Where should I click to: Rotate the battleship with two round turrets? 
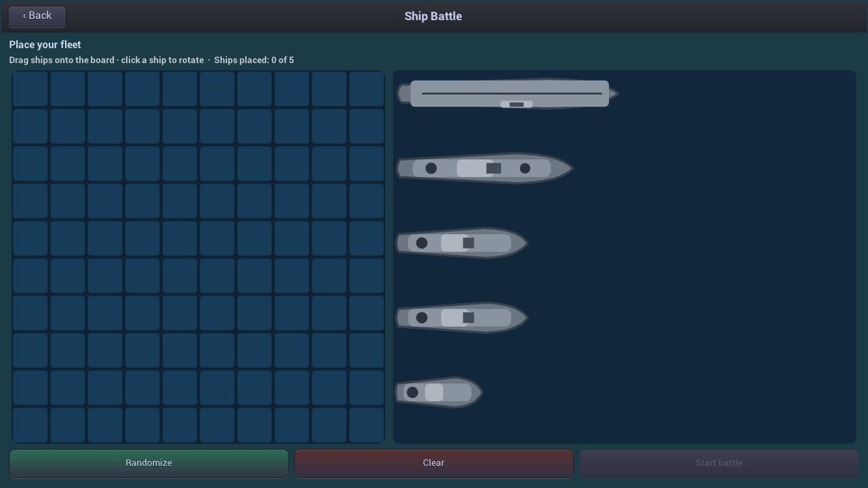click(x=485, y=168)
